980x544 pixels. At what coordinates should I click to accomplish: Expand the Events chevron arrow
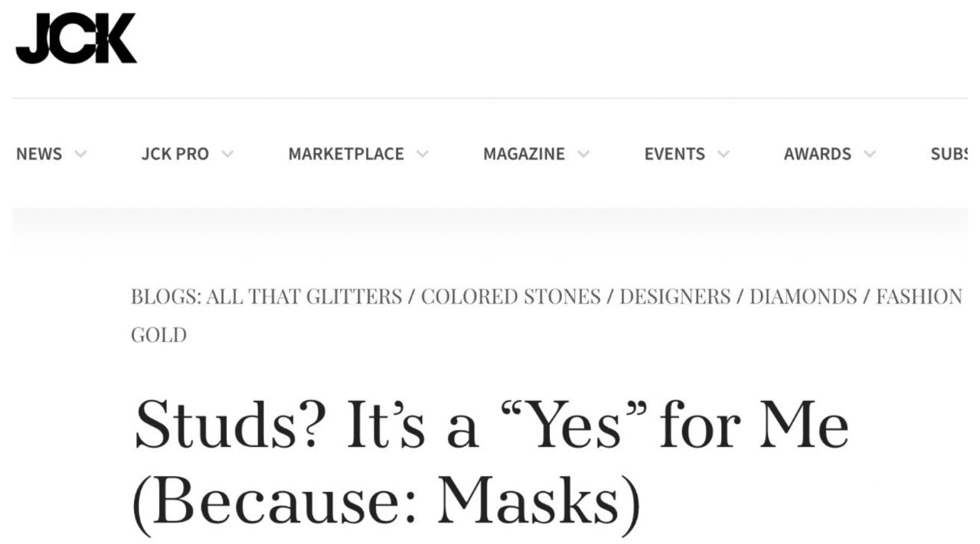coord(724,154)
